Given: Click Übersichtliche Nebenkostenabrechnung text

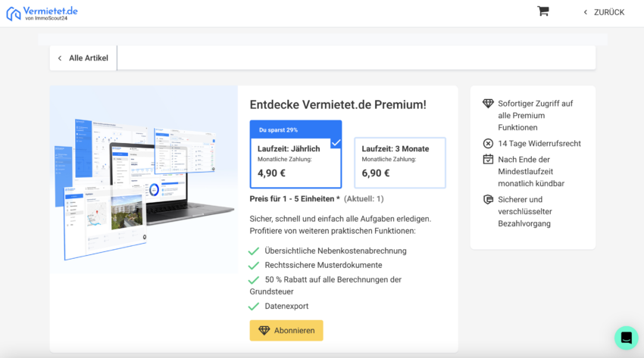Looking at the screenshot, I should (x=336, y=251).
